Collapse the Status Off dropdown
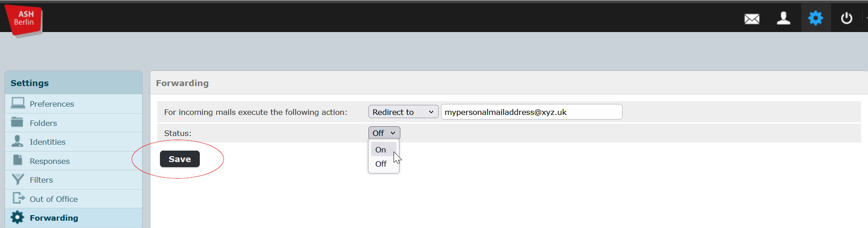 [384, 133]
